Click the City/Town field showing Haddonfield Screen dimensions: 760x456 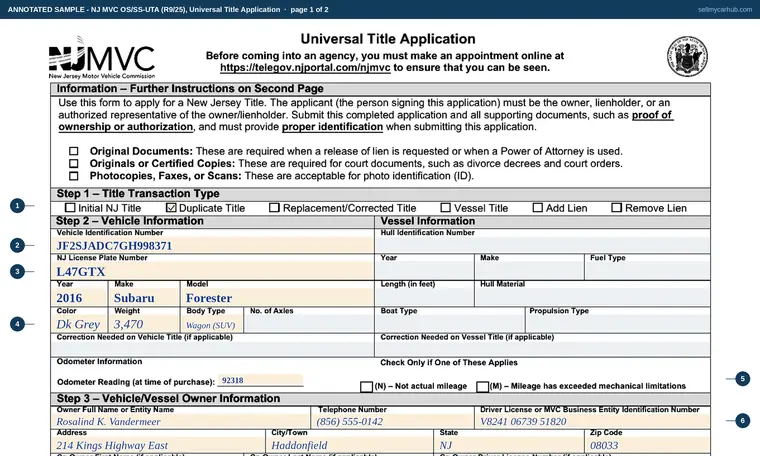[349, 445]
